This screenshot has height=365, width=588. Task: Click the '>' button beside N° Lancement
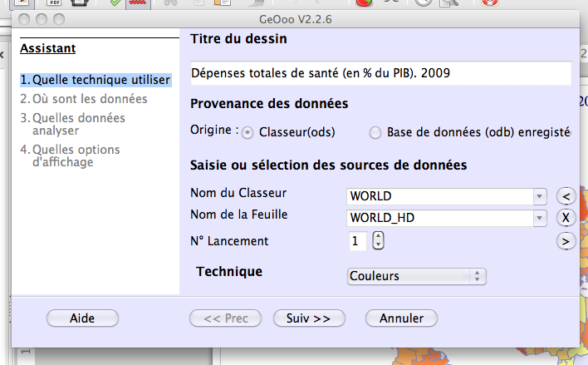(x=566, y=241)
